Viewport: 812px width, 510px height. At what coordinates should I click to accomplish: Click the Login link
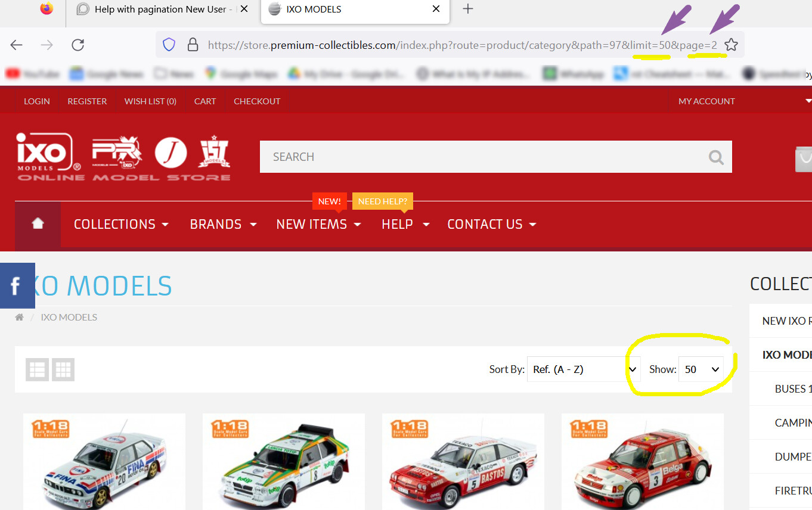point(37,101)
